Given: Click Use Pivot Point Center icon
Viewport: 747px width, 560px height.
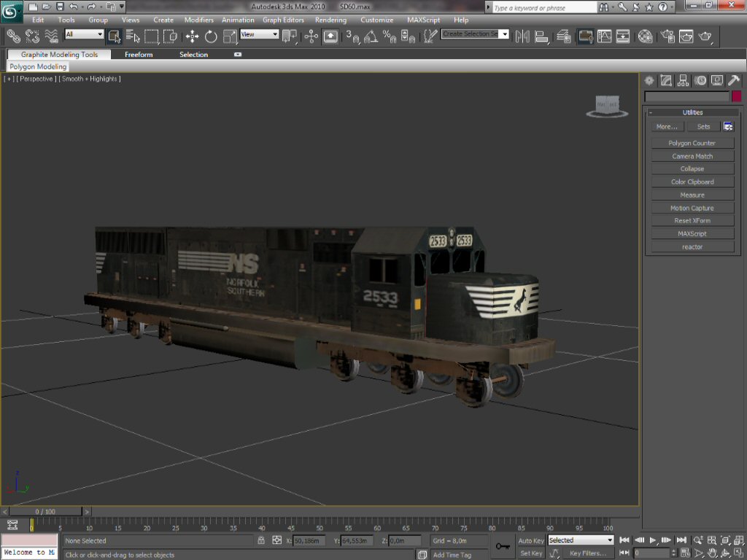Looking at the screenshot, I should 289,36.
